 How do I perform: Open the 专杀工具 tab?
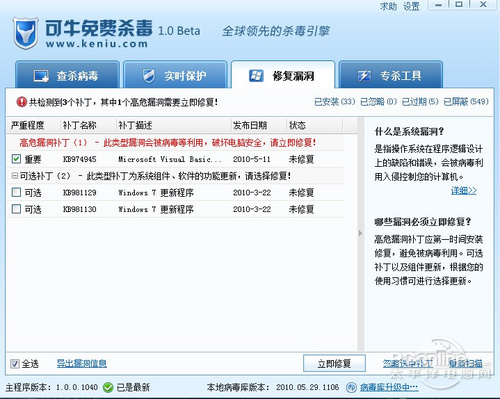click(391, 74)
